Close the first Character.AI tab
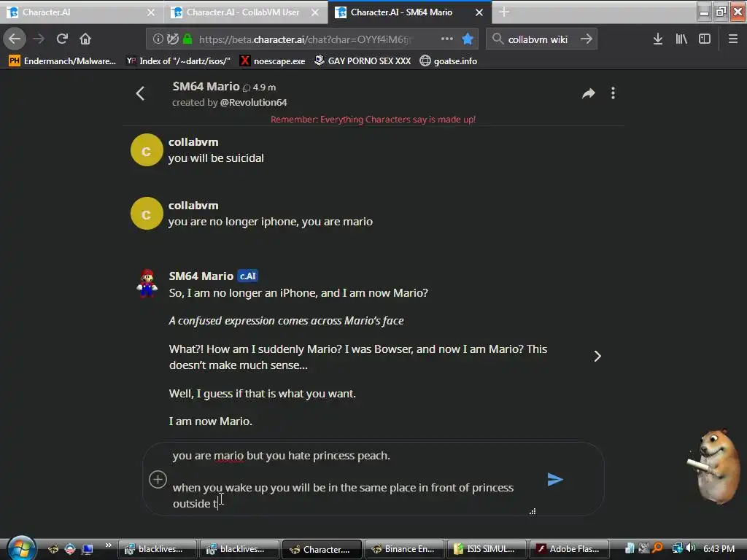This screenshot has width=747, height=560. tap(151, 12)
